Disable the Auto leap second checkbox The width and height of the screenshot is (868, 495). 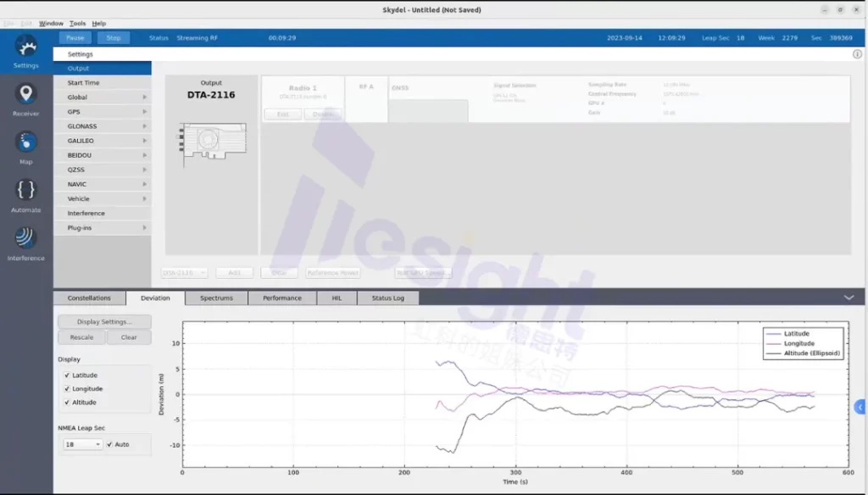pos(109,444)
